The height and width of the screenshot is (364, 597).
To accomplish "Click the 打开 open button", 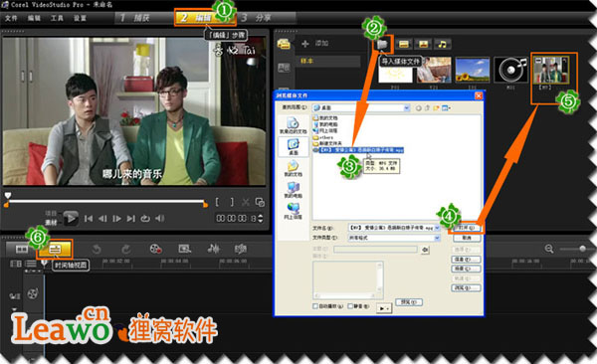I will (x=467, y=228).
